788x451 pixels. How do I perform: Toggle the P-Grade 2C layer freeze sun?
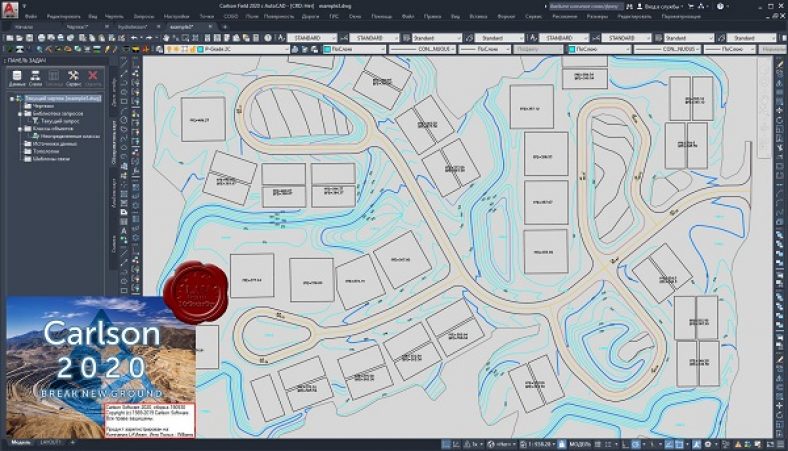pyautogui.click(x=177, y=49)
